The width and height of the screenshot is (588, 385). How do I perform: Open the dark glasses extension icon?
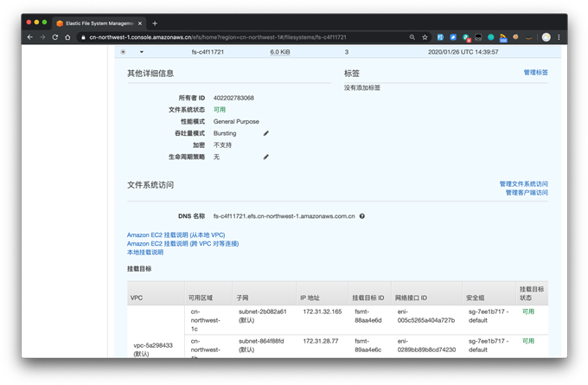[478, 37]
